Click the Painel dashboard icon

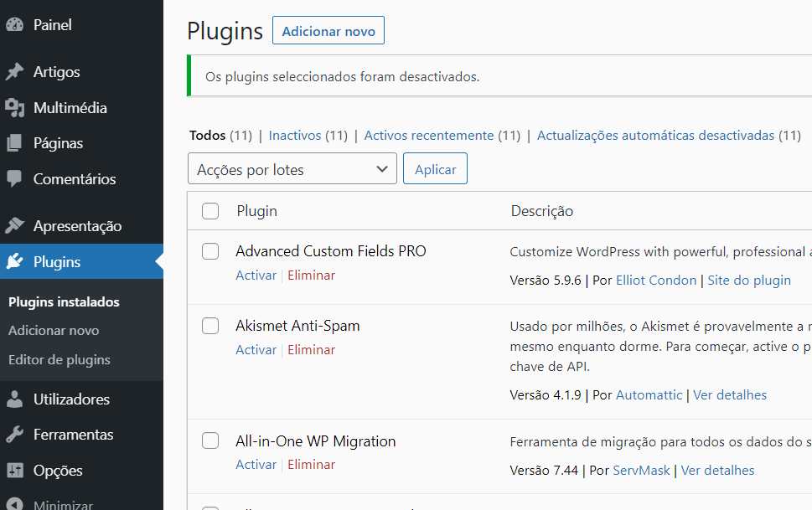pos(14,25)
